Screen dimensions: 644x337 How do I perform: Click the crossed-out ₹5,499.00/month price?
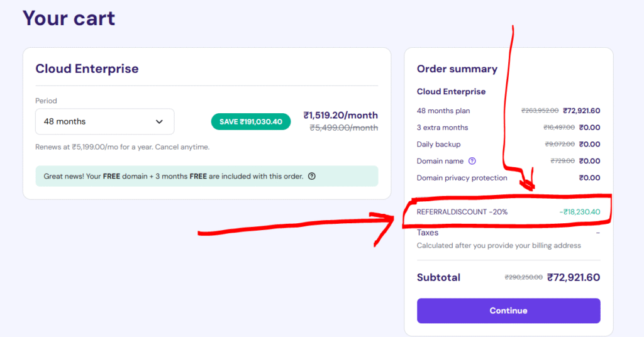pos(344,128)
